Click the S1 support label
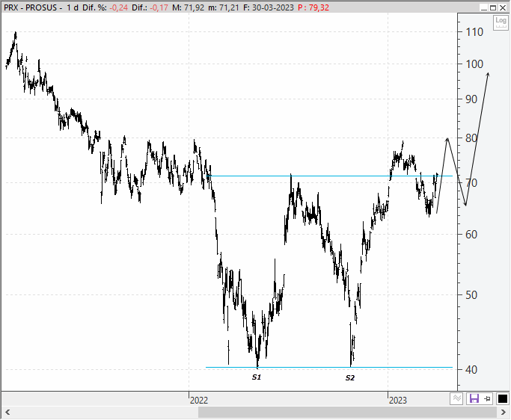This screenshot has width=511, height=420. pos(257,377)
